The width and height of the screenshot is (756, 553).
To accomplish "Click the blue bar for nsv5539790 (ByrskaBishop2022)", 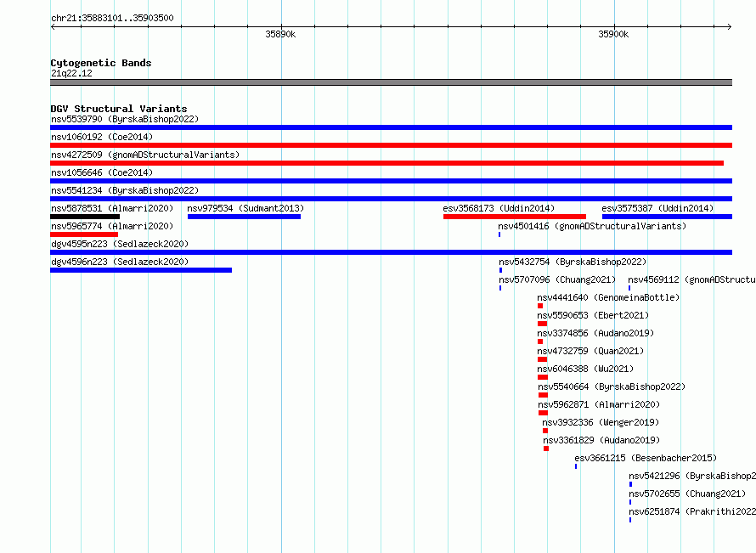I will point(391,127).
